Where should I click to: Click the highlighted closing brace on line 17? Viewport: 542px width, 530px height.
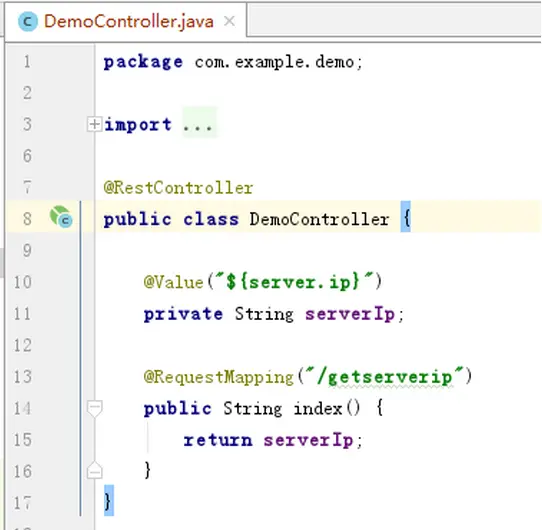(x=109, y=500)
